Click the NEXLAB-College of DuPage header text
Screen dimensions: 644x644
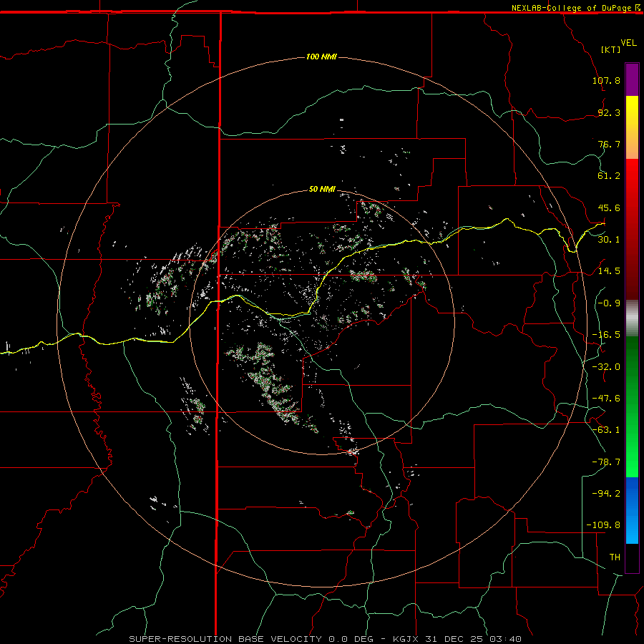pos(571,8)
